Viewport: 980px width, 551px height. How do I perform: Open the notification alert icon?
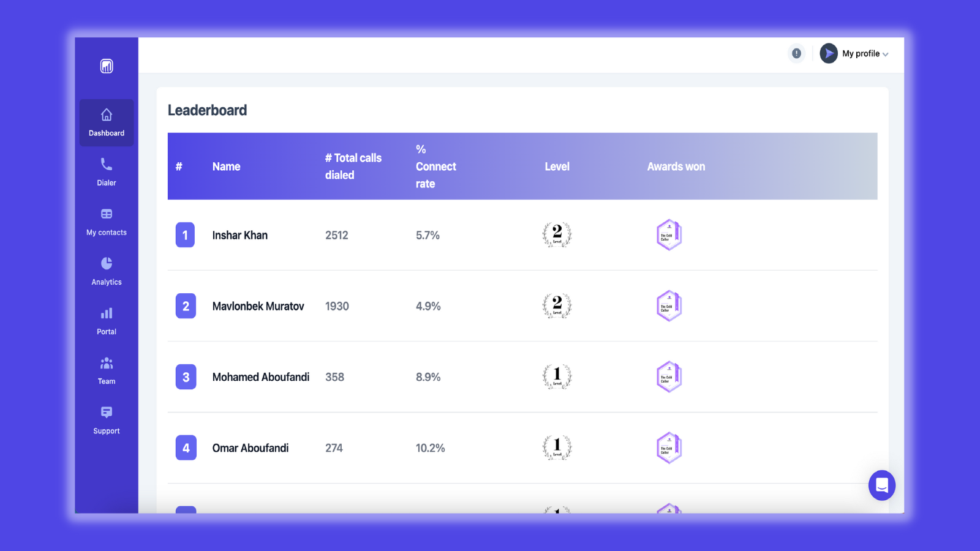pos(796,54)
